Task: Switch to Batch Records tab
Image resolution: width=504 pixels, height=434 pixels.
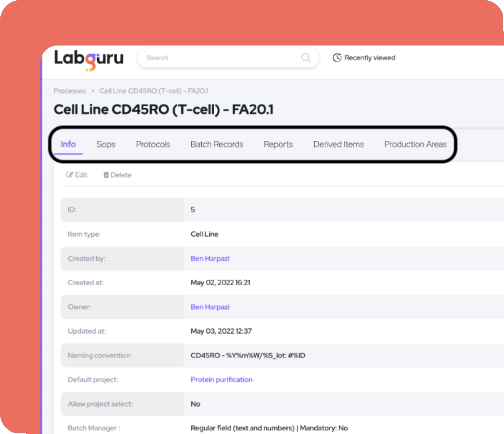Action: 217,144
